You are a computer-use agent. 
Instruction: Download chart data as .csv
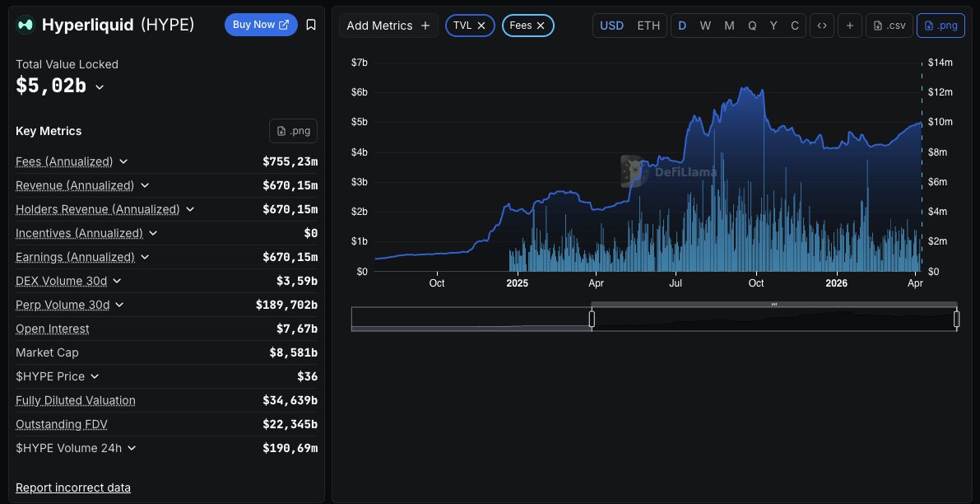[x=889, y=26]
